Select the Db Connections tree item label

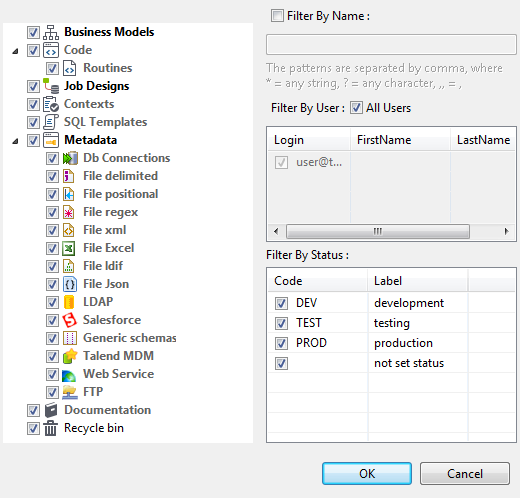click(127, 158)
